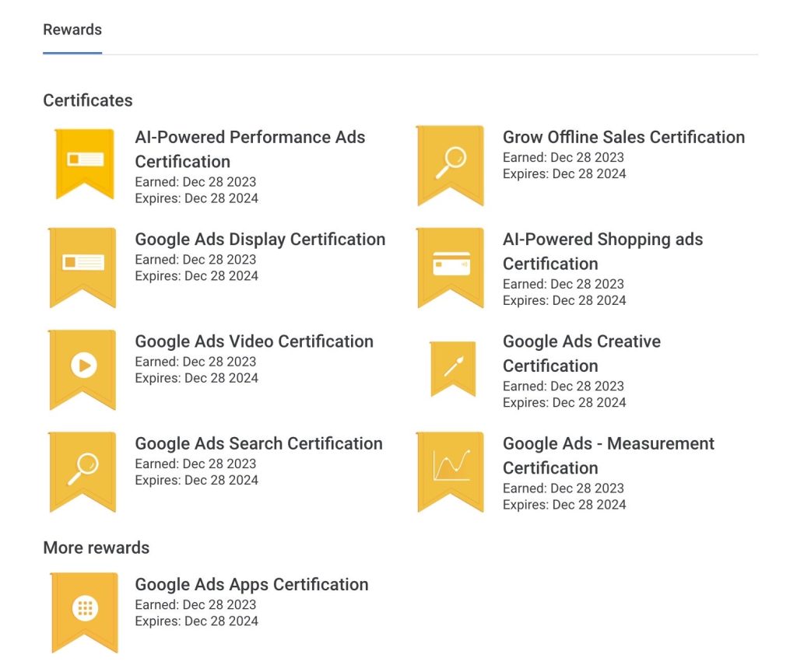Click the More rewards section heading

96,548
